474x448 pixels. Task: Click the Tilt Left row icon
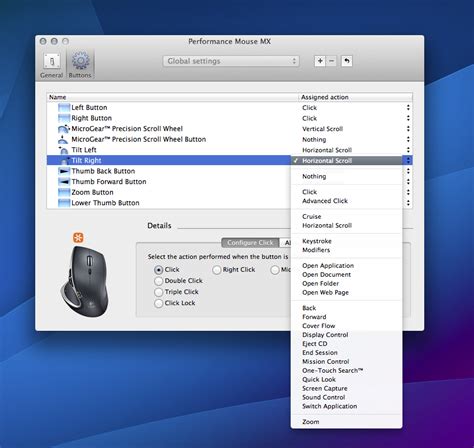(x=63, y=150)
